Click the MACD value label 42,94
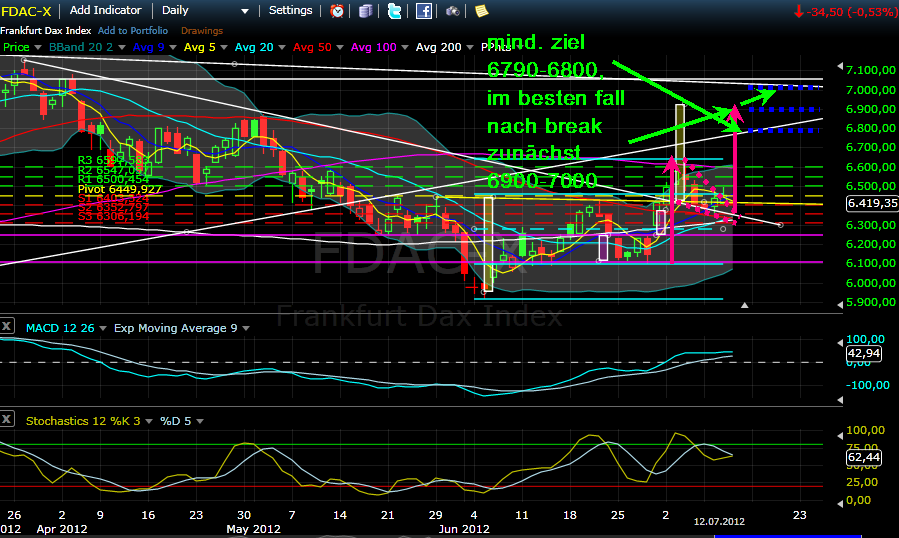The width and height of the screenshot is (899, 538). click(863, 353)
